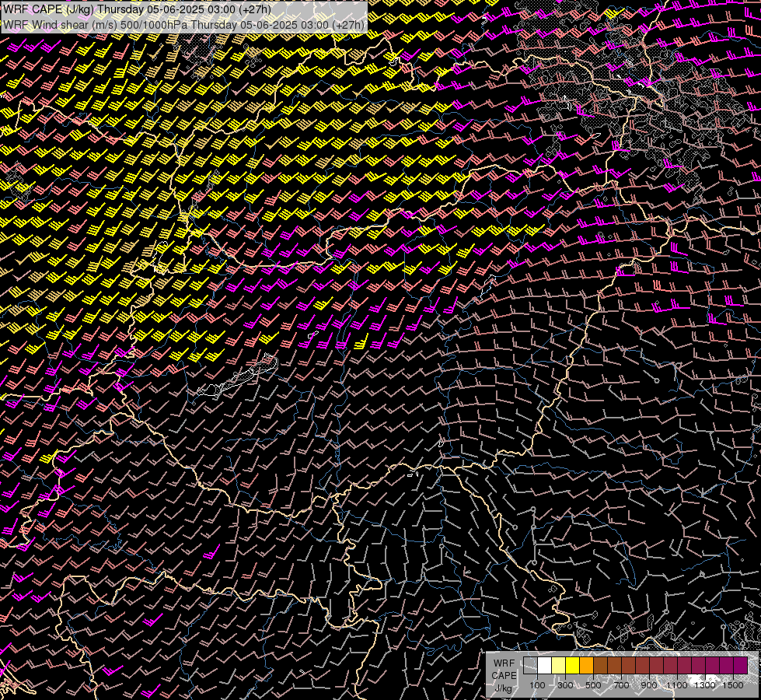Click the pale yellow CAPE legend swatch

point(559,665)
